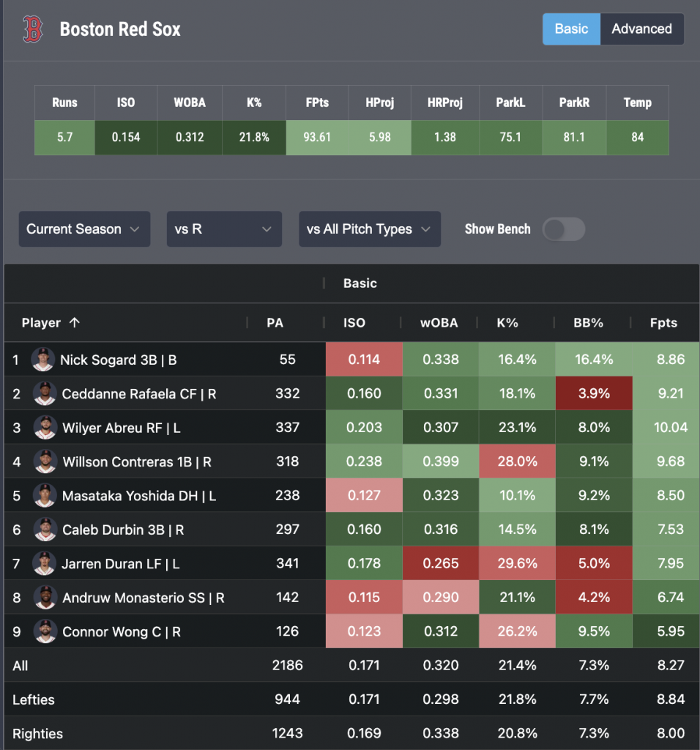This screenshot has height=750, width=700.
Task: Select the Masataka Yoshida DH | L name
Action: 139,496
